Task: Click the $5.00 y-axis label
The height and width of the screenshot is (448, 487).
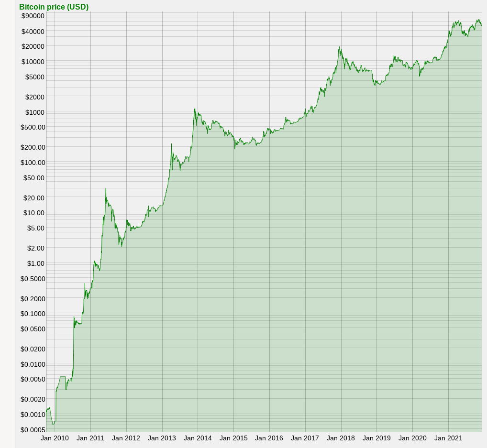Action: click(x=36, y=228)
